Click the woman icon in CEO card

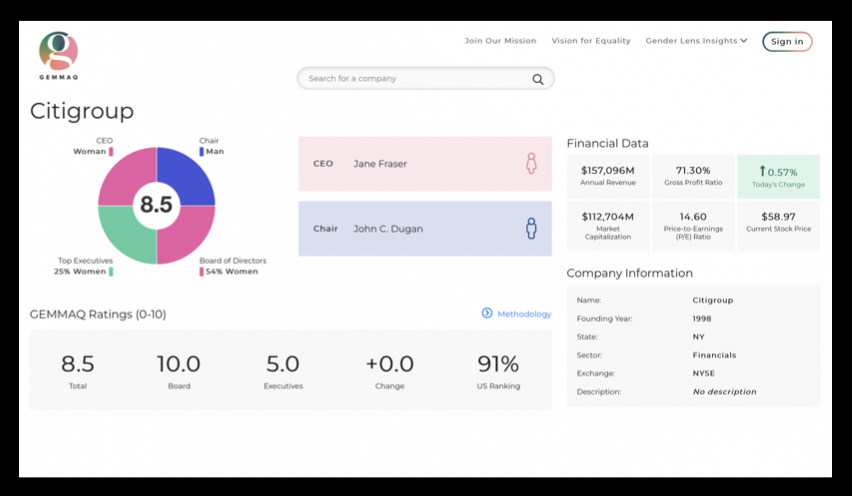(x=531, y=164)
